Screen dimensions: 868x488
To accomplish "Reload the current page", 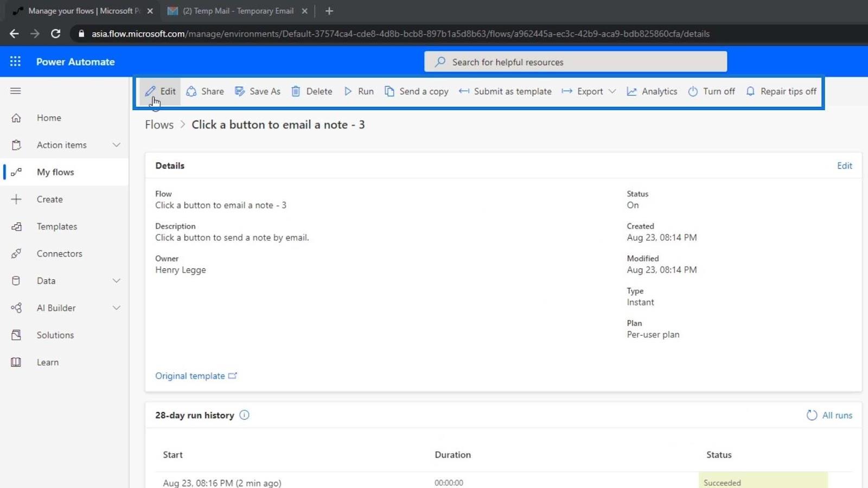I will (x=55, y=34).
